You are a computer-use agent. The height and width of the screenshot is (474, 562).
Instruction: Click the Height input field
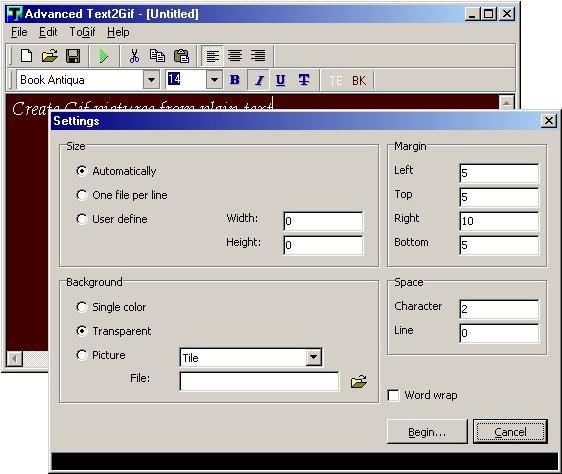point(323,245)
